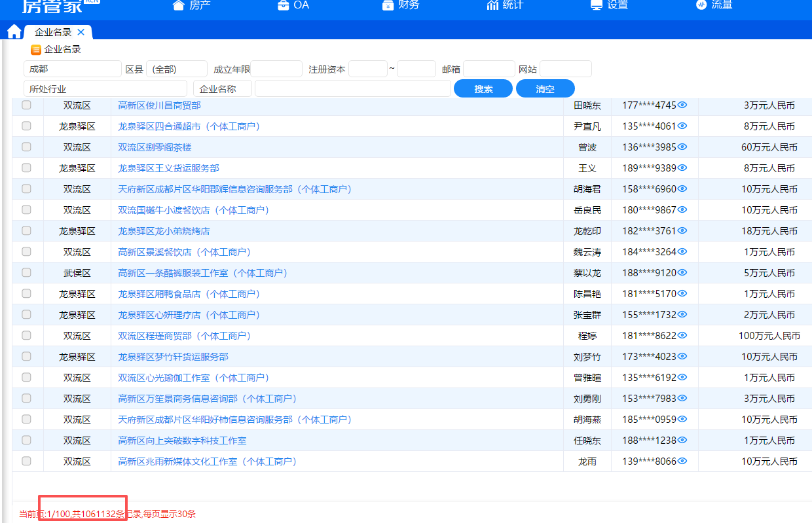The image size is (812, 523).
Task: Click the 财务 finance icon
Action: pos(388,5)
